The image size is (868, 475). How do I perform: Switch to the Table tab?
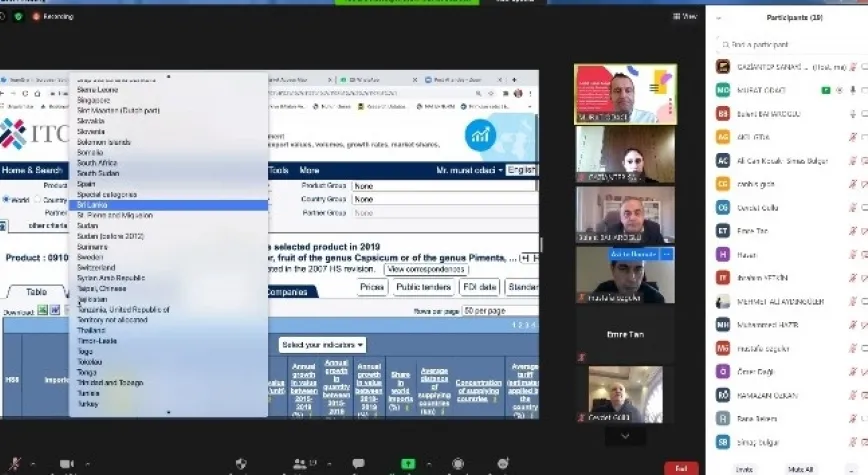coord(36,292)
